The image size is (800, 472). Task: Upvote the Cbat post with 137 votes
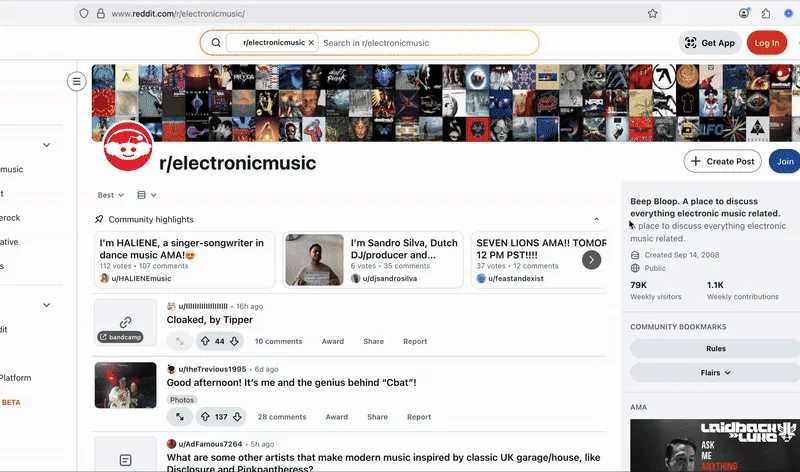point(205,417)
